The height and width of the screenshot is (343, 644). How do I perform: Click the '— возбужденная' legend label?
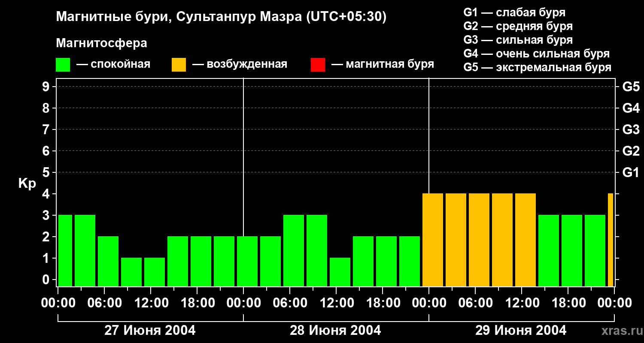(x=240, y=65)
